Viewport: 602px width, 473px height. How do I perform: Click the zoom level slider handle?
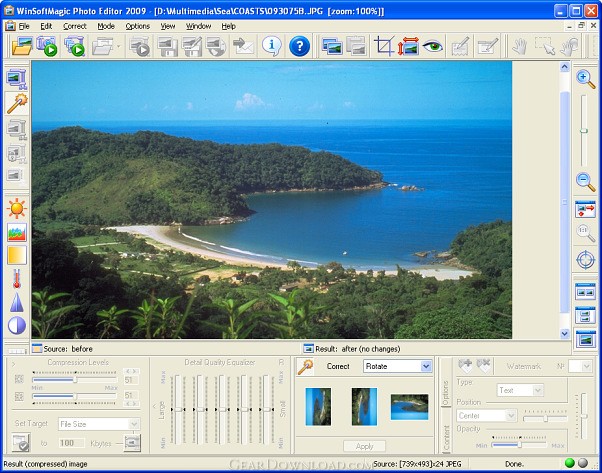click(584, 131)
